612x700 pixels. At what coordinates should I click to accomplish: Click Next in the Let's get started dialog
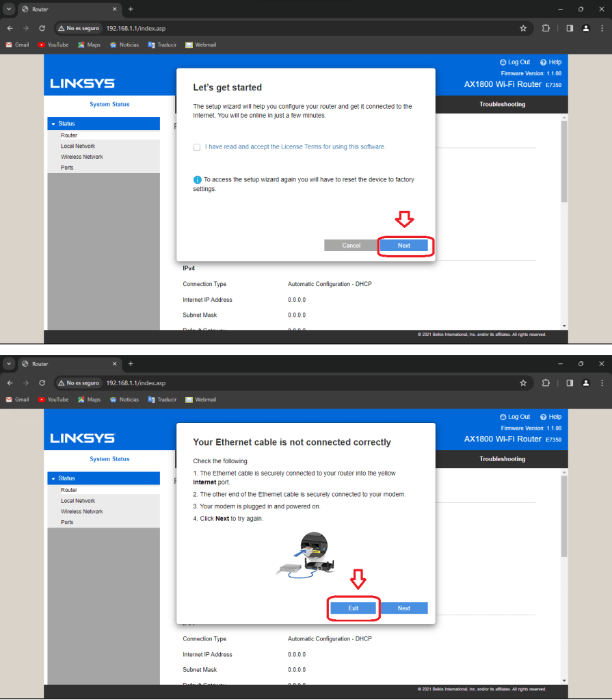pos(403,246)
